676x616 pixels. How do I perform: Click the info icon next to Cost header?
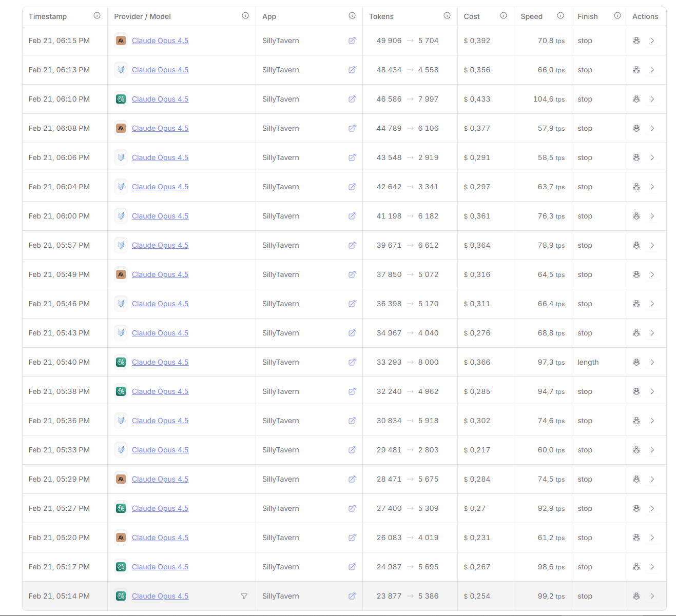pos(504,16)
